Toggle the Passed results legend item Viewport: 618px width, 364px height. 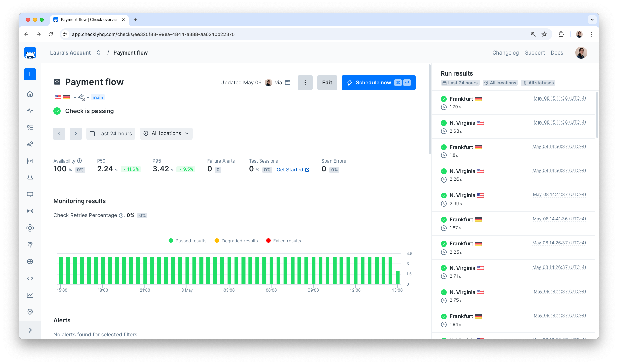pyautogui.click(x=187, y=241)
